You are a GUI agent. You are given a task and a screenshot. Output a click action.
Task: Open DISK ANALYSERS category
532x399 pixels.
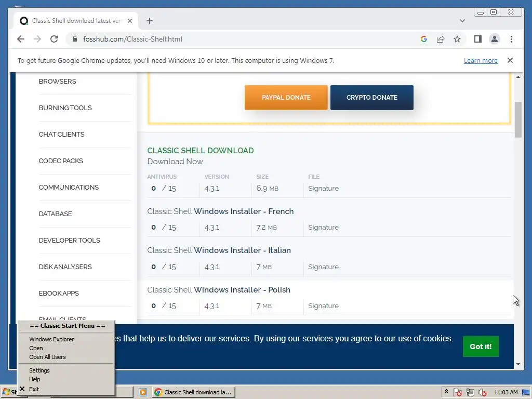pyautogui.click(x=65, y=267)
